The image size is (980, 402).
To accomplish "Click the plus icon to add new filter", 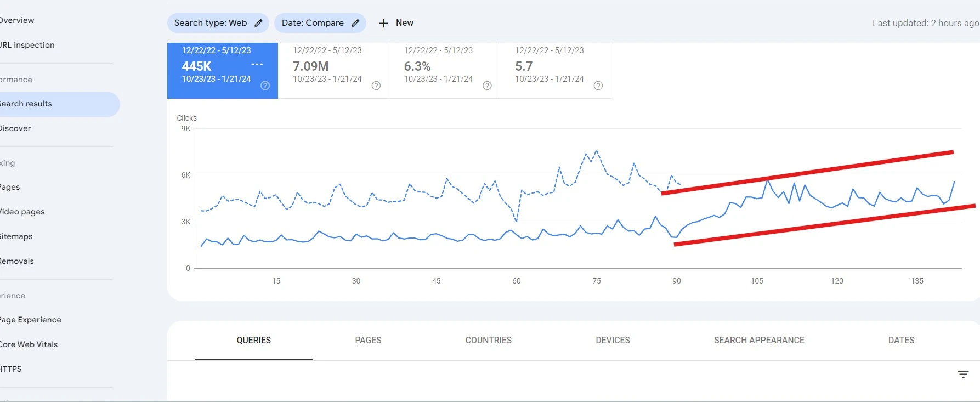I will point(383,23).
